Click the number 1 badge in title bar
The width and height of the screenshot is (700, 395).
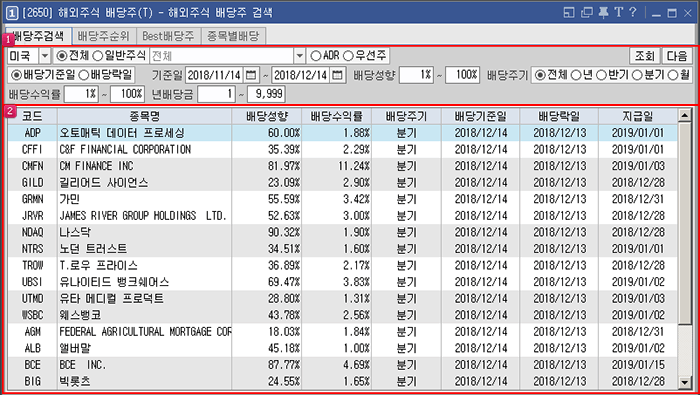[12, 13]
